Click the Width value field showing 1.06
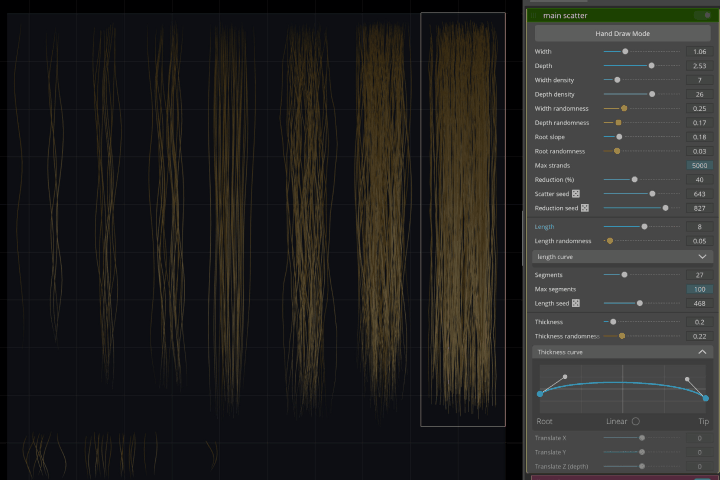The width and height of the screenshot is (720, 480). [x=699, y=51]
